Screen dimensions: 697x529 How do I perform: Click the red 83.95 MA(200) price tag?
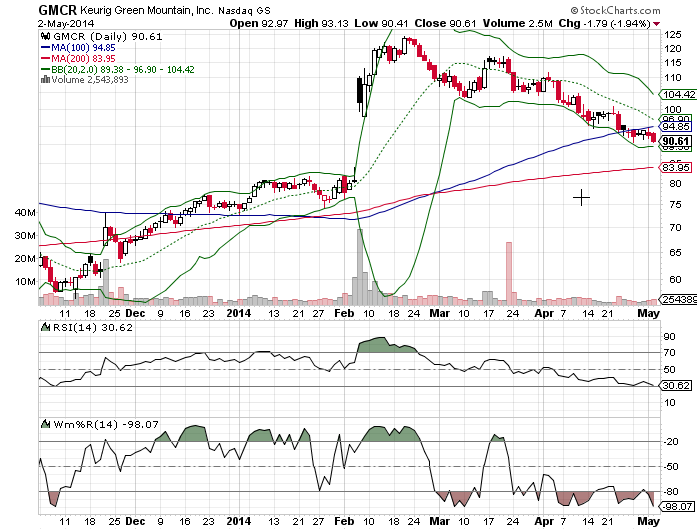(x=675, y=168)
